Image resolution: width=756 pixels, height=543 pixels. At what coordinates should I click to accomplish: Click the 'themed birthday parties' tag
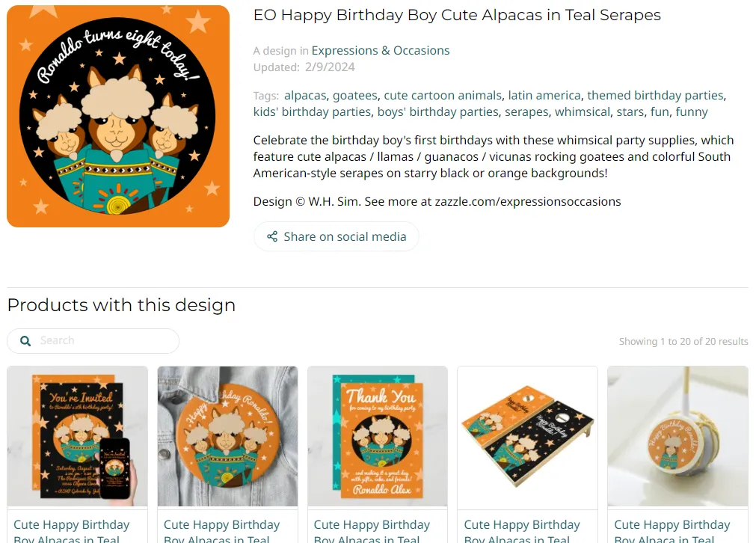point(655,96)
